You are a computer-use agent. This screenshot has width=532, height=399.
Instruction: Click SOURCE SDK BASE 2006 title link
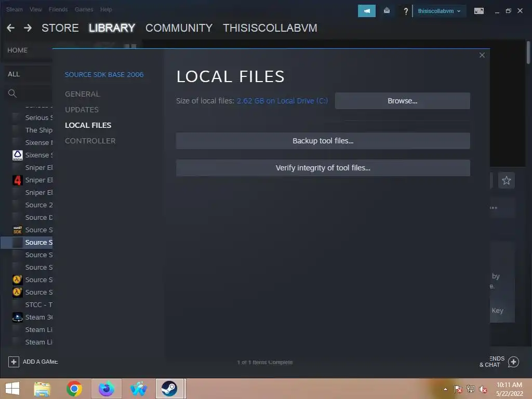pos(104,75)
